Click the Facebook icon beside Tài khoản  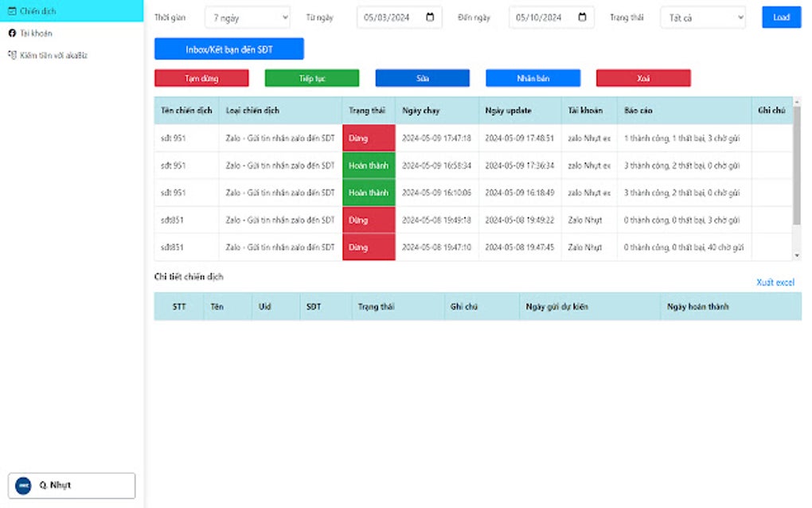tap(12, 33)
